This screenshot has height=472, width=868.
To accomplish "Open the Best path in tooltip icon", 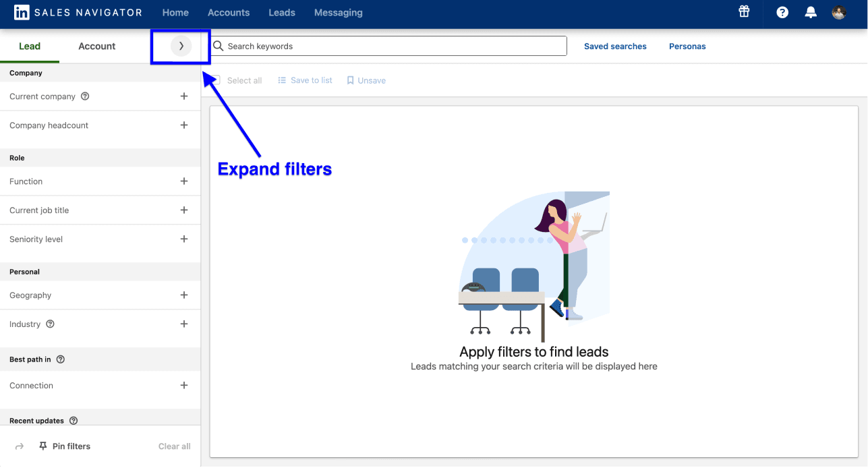I will (x=61, y=359).
